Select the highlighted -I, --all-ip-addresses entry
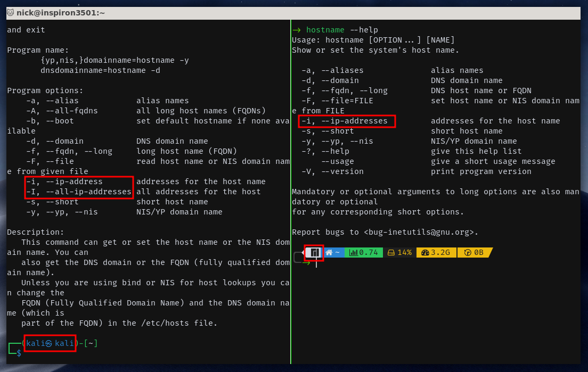 tap(78, 191)
